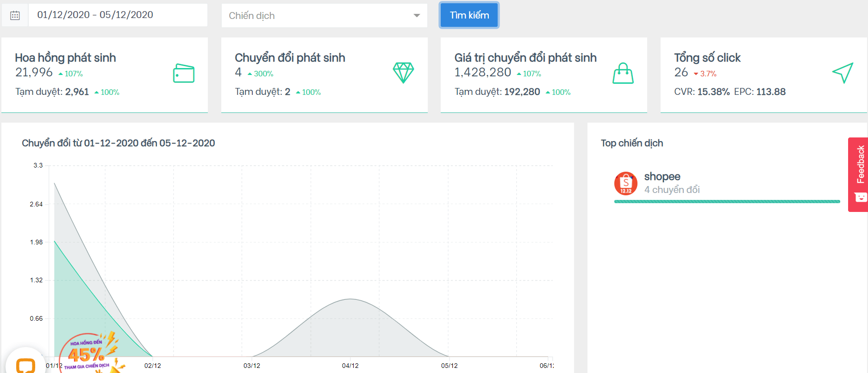Click the Chiến dịch dropdown arrow
868x373 pixels.
click(417, 16)
